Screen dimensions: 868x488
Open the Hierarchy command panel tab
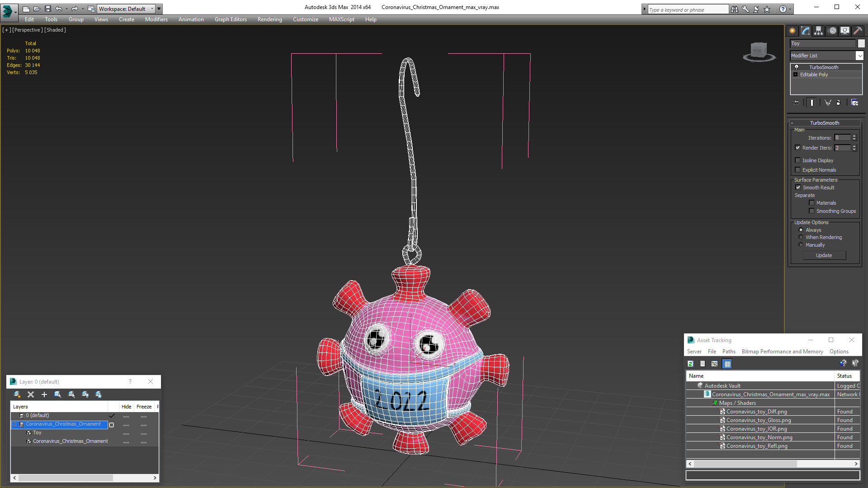coord(819,31)
